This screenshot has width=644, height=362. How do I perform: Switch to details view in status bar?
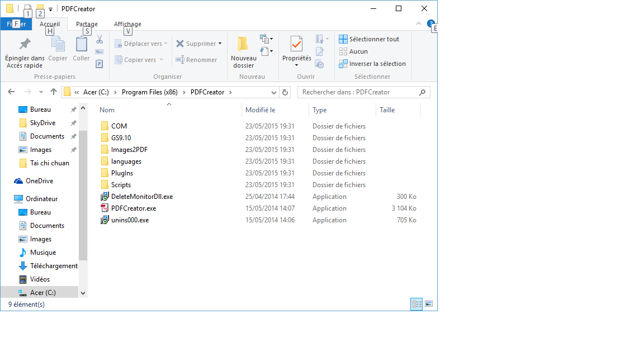pyautogui.click(x=416, y=304)
